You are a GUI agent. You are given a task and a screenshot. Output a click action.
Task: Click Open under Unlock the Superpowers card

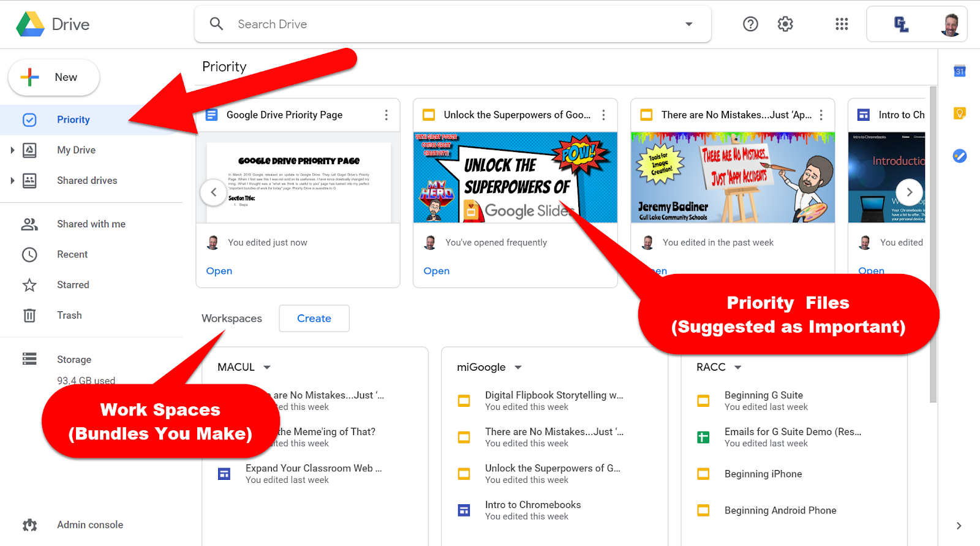click(x=437, y=271)
